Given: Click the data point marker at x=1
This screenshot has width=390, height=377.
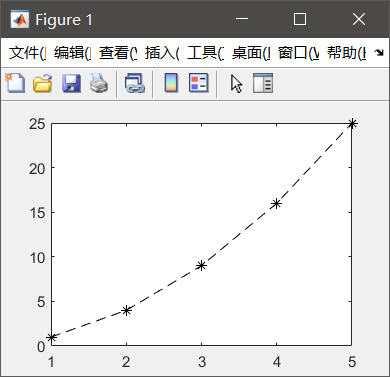Looking at the screenshot, I should [x=51, y=337].
